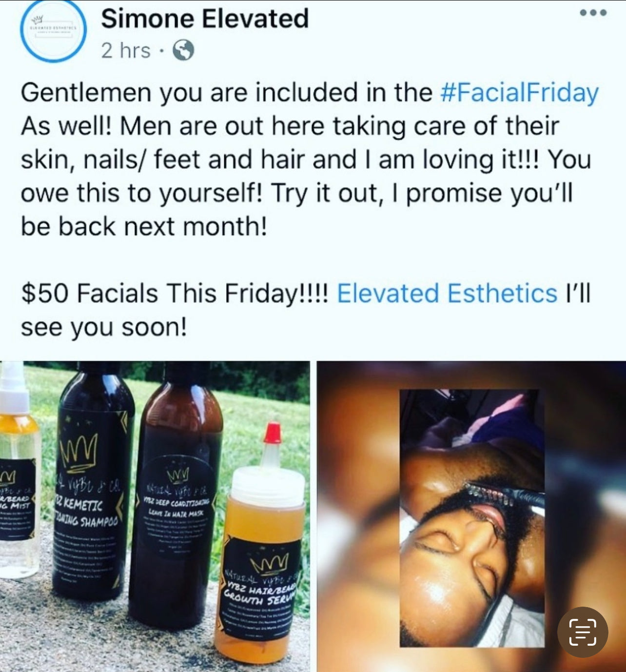Follow the Elevated Esthetics page link
This screenshot has width=626, height=672.
click(x=447, y=294)
